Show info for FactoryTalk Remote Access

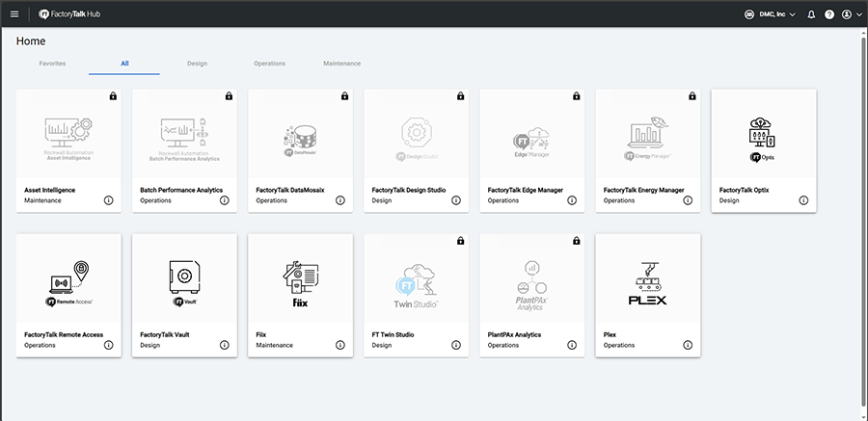[108, 345]
